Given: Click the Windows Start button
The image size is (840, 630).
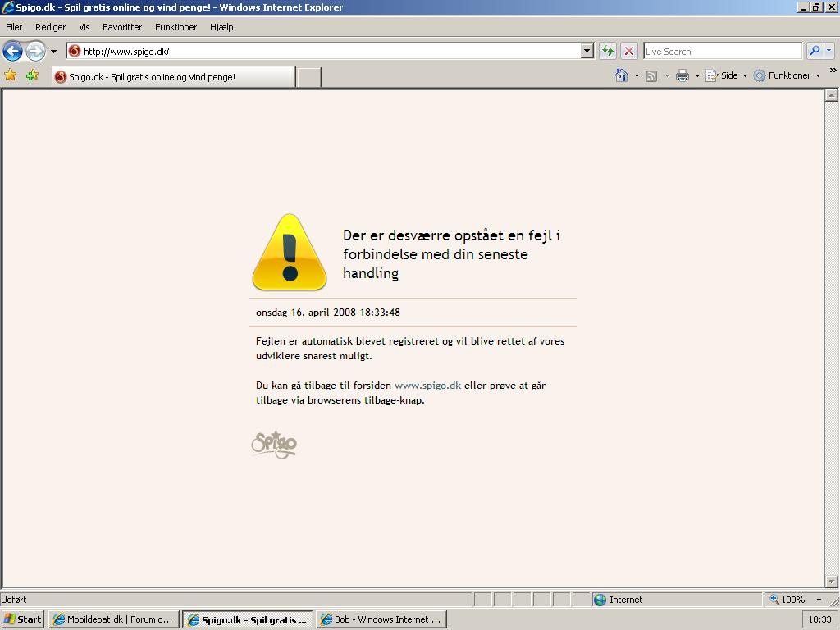Looking at the screenshot, I should coord(23,619).
